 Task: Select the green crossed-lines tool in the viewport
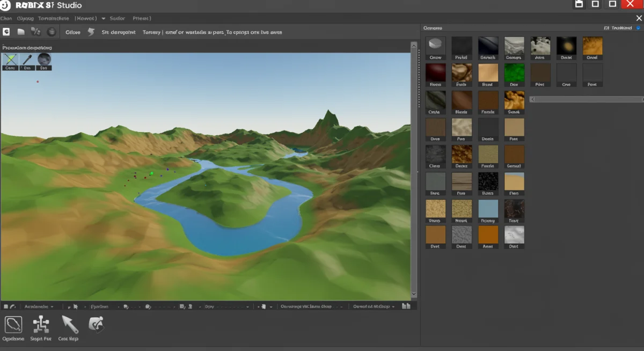click(x=10, y=60)
